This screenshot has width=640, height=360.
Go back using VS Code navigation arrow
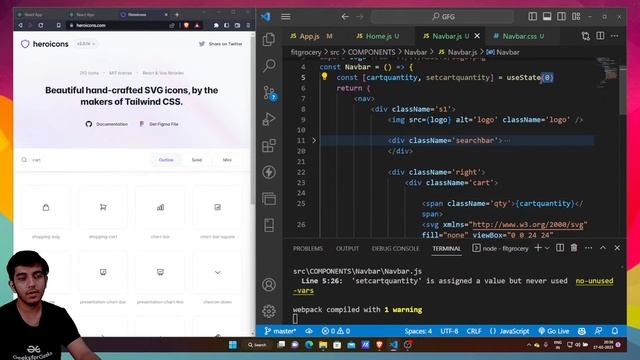(345, 16)
